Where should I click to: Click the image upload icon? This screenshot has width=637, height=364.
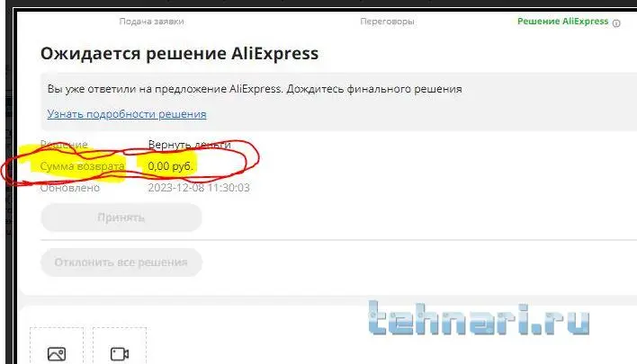(57, 354)
